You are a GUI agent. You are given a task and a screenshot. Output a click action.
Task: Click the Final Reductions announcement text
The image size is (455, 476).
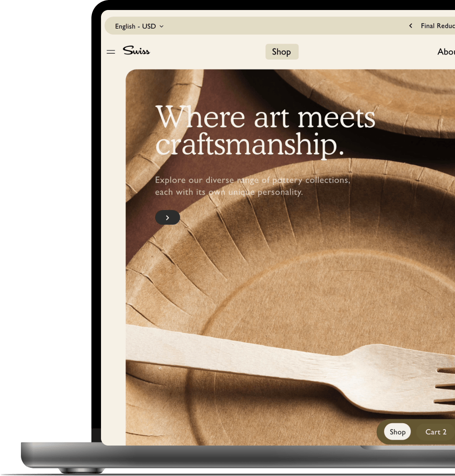click(438, 26)
